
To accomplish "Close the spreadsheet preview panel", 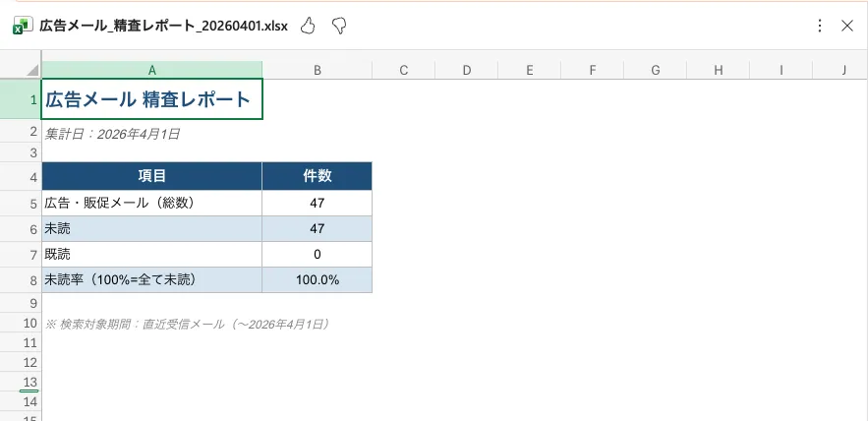I will click(x=847, y=26).
